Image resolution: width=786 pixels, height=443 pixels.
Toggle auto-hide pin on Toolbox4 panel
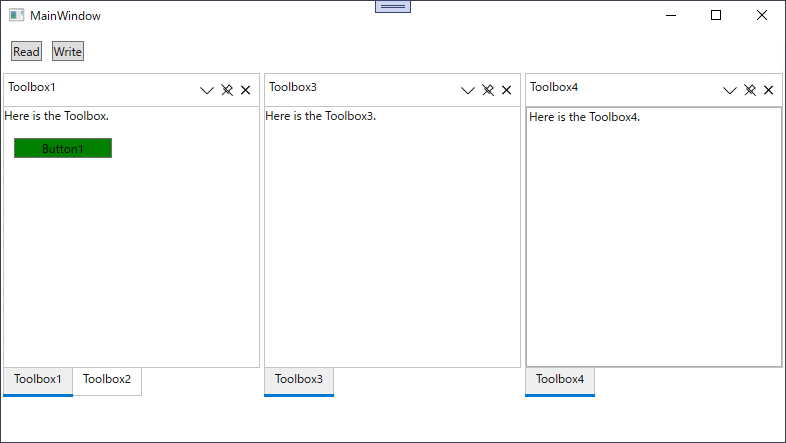[x=750, y=90]
